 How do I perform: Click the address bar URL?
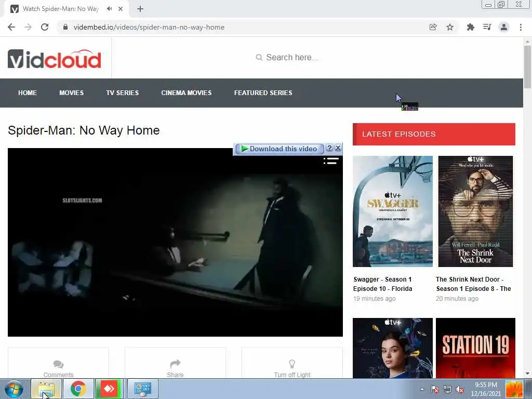[149, 27]
